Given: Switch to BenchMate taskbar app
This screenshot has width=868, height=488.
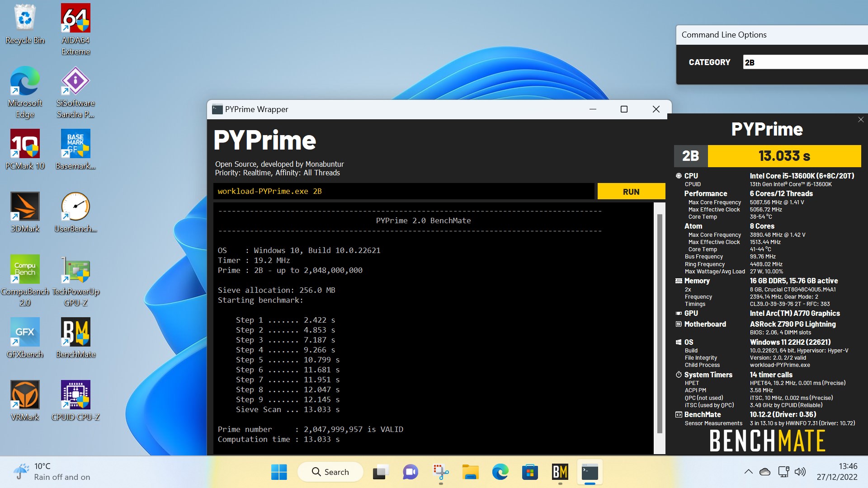Looking at the screenshot, I should tap(560, 472).
